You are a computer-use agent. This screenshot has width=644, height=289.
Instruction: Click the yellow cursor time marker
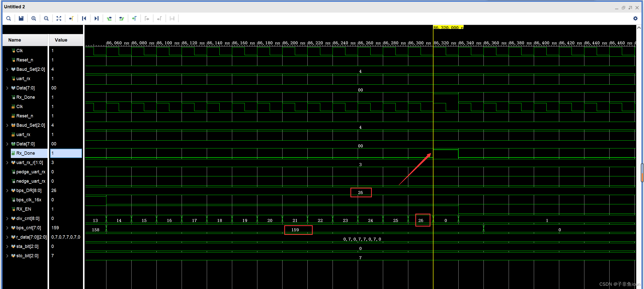pos(448,27)
